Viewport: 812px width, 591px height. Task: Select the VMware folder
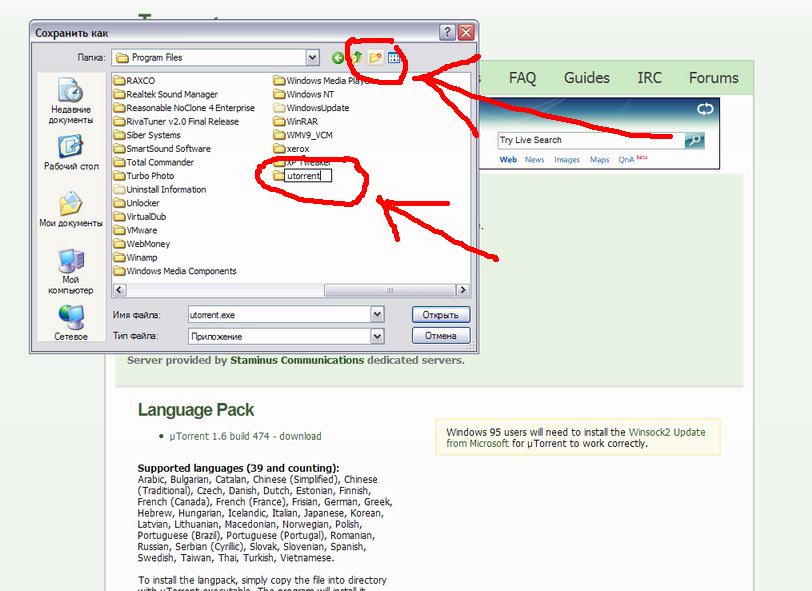pos(135,230)
